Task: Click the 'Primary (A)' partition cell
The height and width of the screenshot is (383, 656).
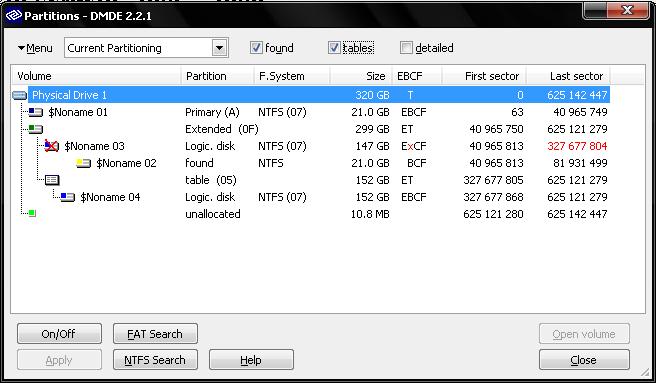Action: coord(212,112)
